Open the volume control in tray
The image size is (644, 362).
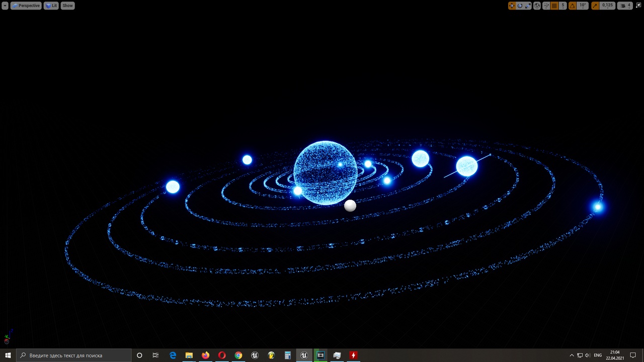click(x=588, y=355)
